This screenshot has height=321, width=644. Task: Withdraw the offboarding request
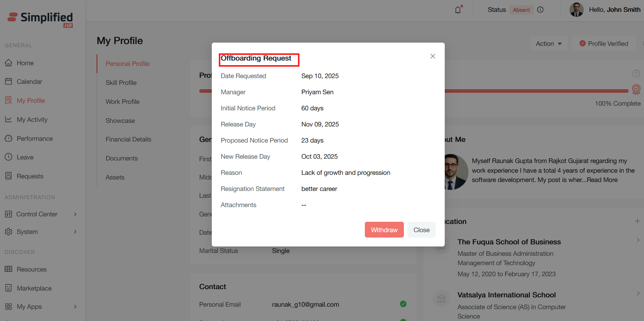pyautogui.click(x=384, y=230)
